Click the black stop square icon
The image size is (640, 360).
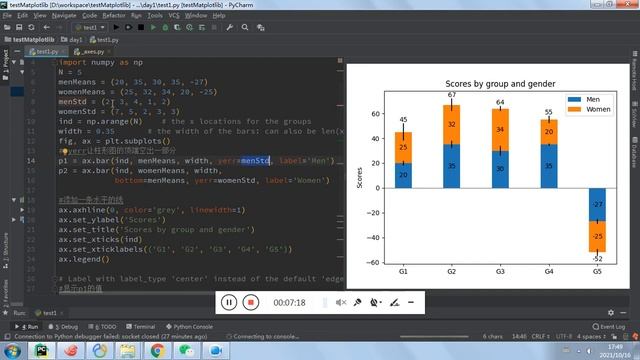pyautogui.click(x=141, y=27)
